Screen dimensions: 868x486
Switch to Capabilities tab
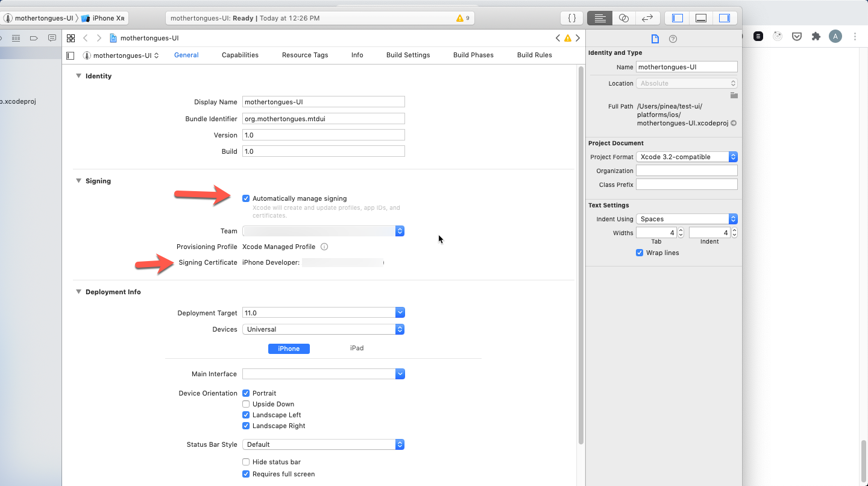tap(240, 55)
